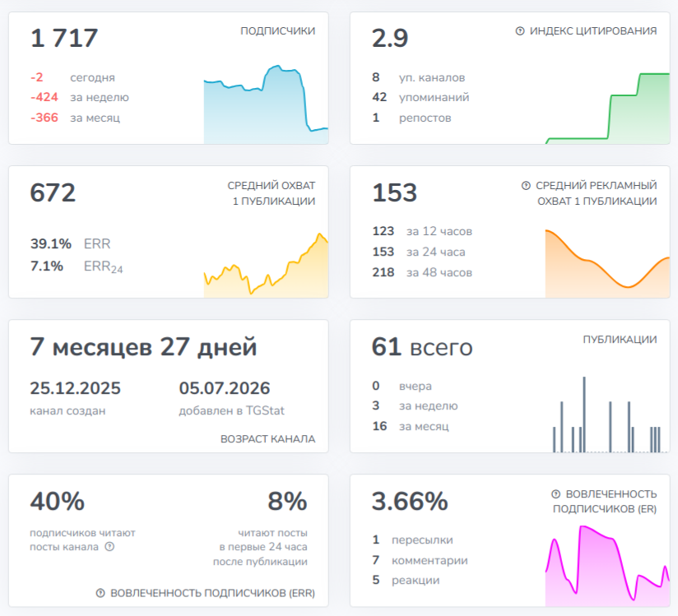Click the 2.9 citation index value

[389, 38]
